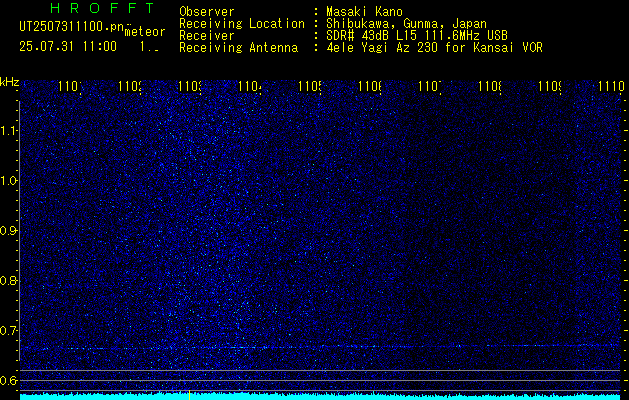Click the 1103 time axis label

point(190,86)
